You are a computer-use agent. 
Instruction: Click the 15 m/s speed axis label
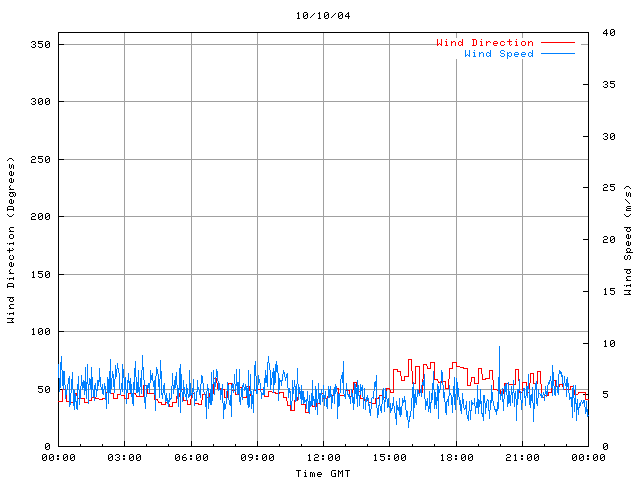click(x=609, y=291)
